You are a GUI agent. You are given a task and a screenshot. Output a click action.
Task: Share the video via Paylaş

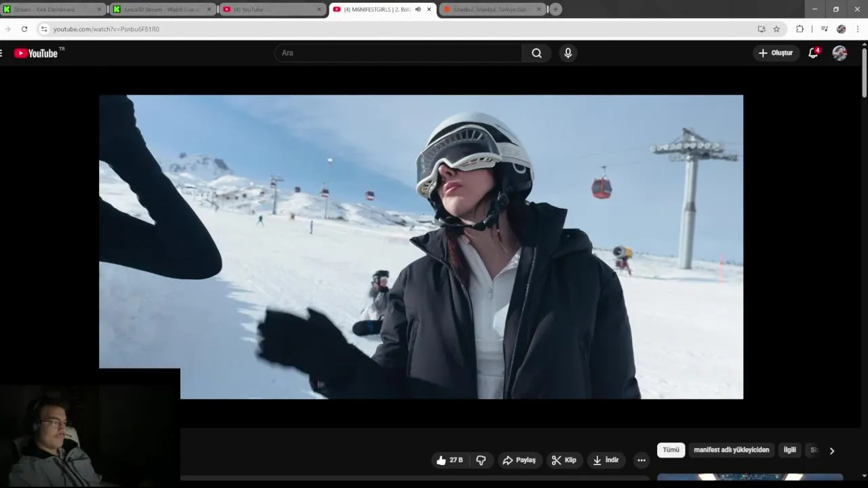click(x=519, y=460)
